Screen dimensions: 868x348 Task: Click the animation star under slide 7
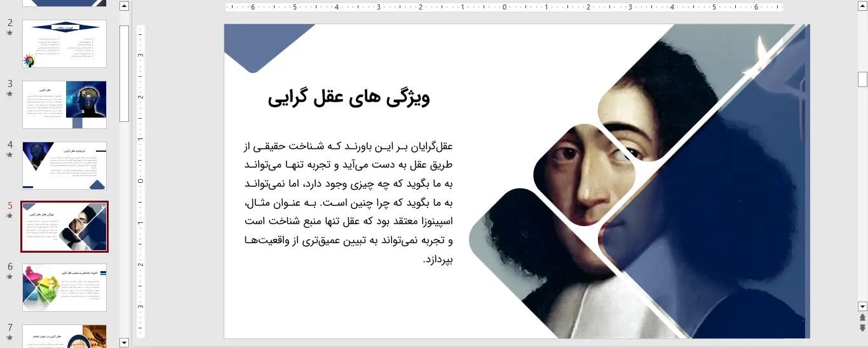click(x=10, y=338)
